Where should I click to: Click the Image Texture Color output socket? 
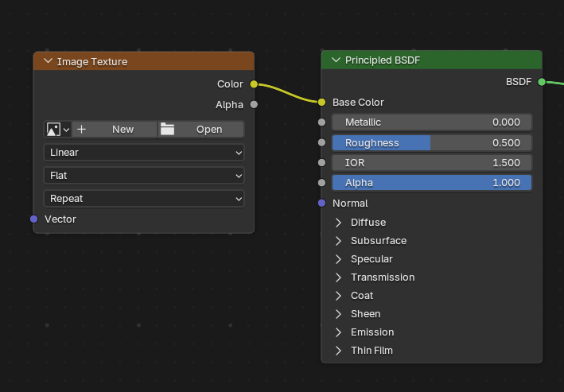point(254,84)
